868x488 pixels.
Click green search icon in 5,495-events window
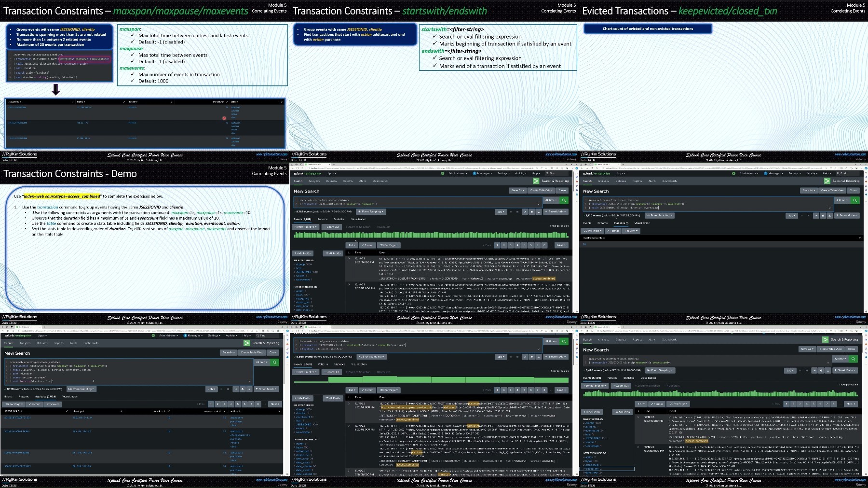pos(853,359)
